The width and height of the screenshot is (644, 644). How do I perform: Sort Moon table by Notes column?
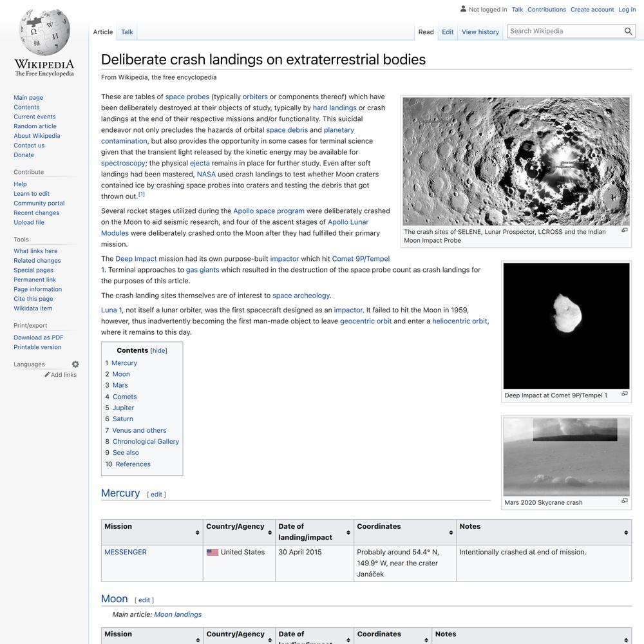626,640
